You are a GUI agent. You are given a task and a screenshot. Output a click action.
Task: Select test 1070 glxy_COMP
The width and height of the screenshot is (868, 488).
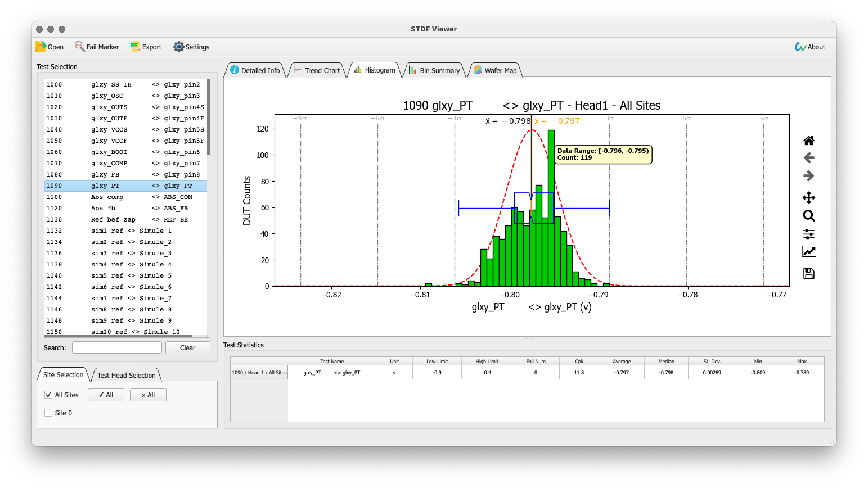125,164
